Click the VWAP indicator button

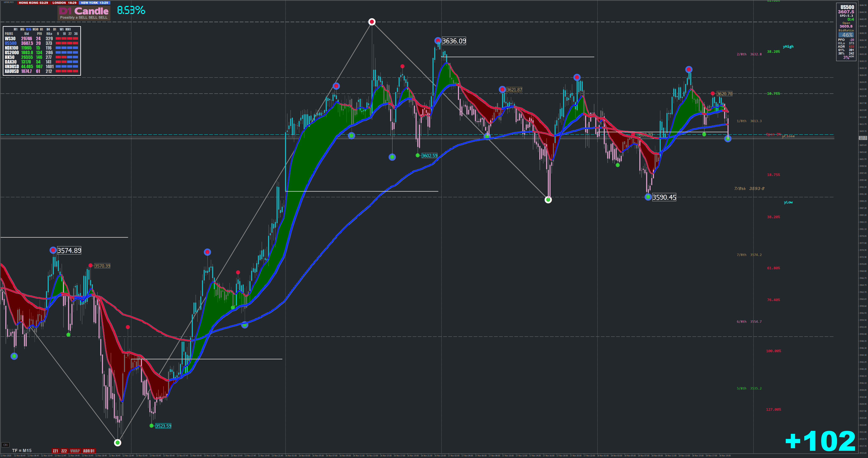75,451
